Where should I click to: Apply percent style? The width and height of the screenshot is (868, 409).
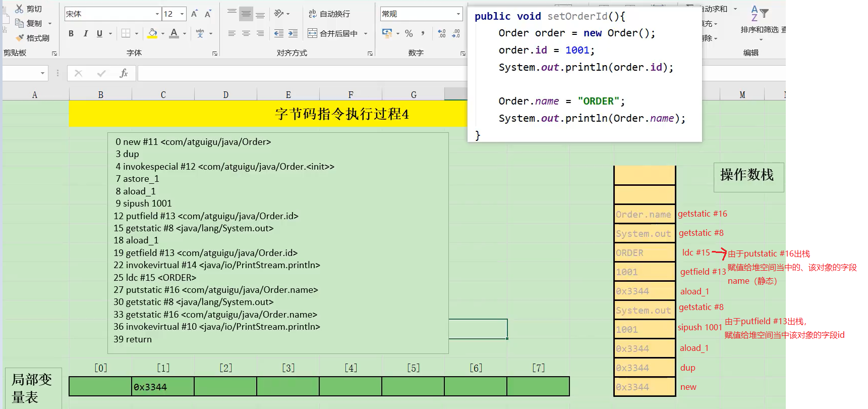(x=409, y=33)
